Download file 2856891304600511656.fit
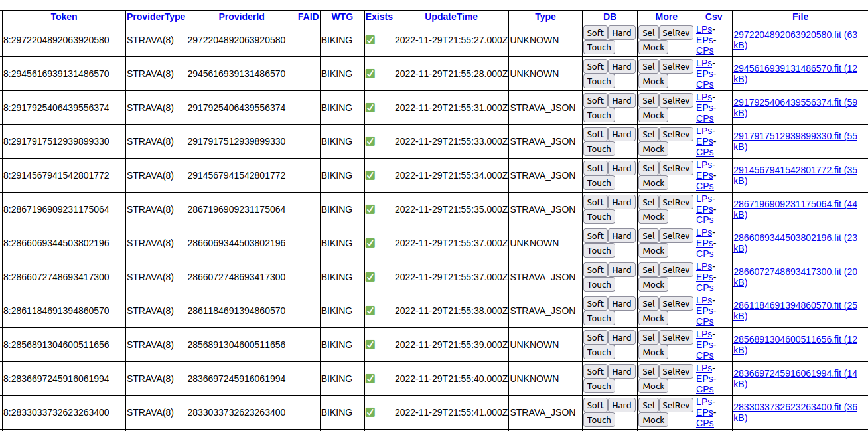 pos(794,339)
